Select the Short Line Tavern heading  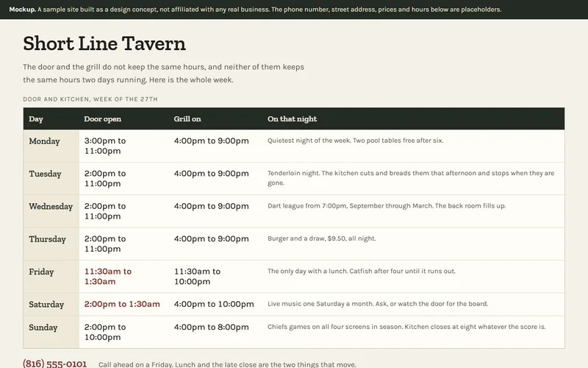(x=104, y=43)
